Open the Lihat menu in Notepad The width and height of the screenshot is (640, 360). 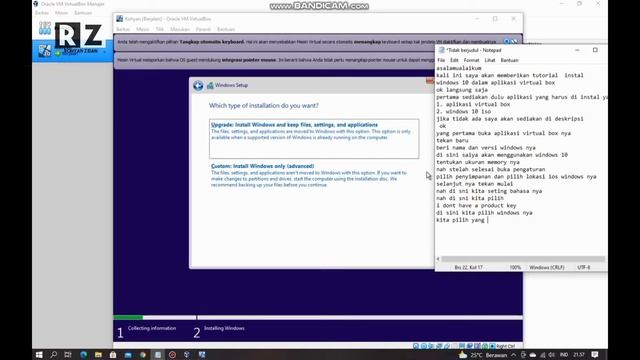490,60
